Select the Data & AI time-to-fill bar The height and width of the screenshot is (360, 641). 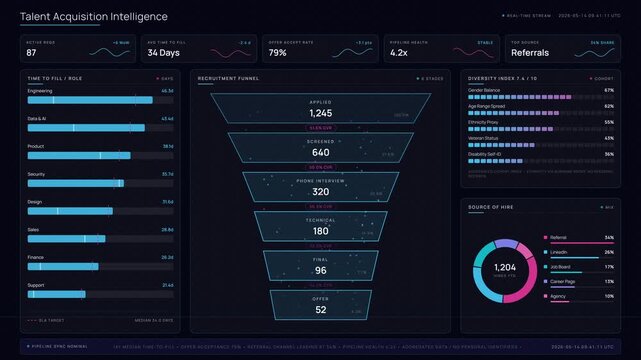click(101, 128)
